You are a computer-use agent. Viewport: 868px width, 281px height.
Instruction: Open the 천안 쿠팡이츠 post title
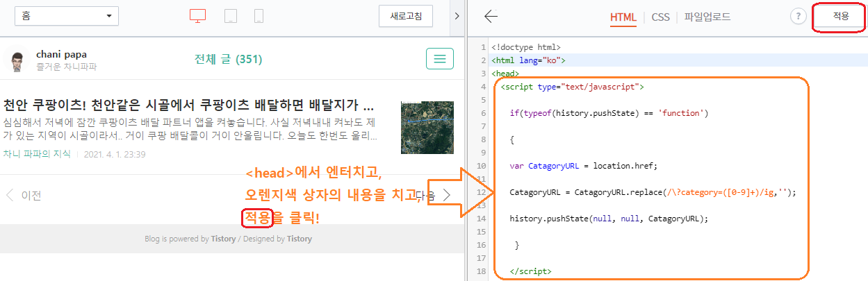(x=188, y=106)
